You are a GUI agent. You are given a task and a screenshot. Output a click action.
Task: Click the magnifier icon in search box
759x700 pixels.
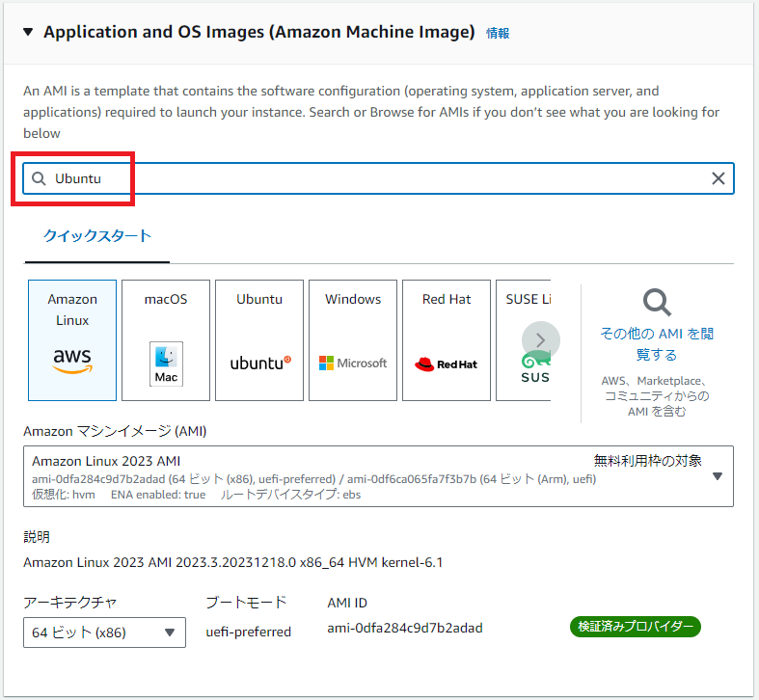[39, 178]
